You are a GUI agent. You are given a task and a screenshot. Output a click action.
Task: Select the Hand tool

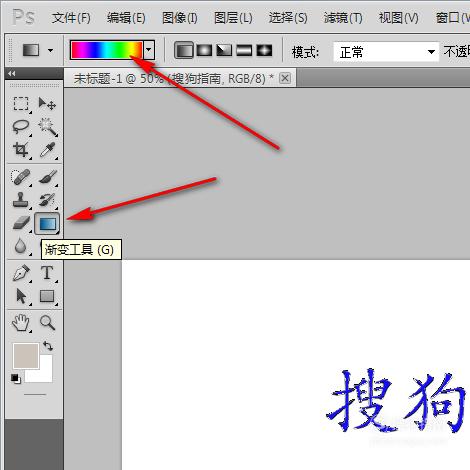pos(21,323)
